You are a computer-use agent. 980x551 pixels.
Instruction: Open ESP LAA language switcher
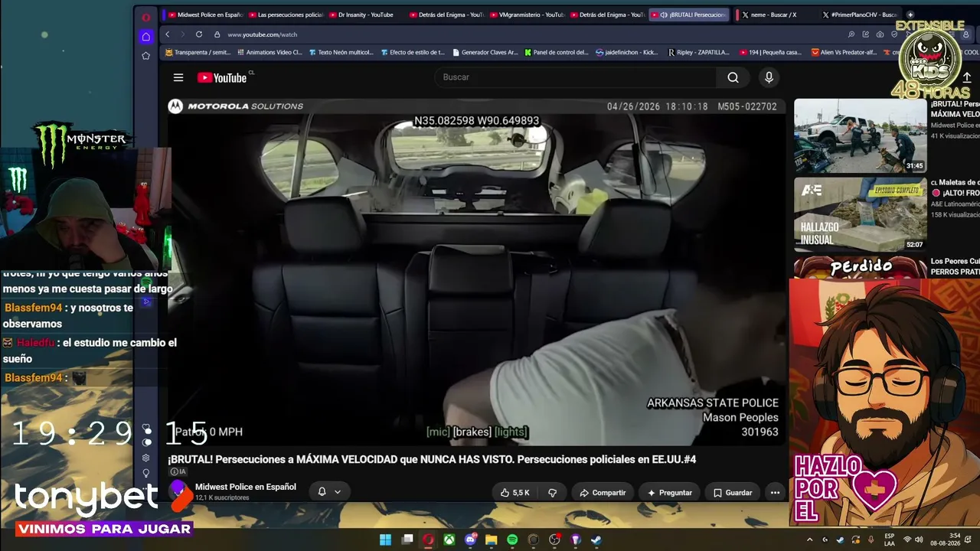[889, 540]
